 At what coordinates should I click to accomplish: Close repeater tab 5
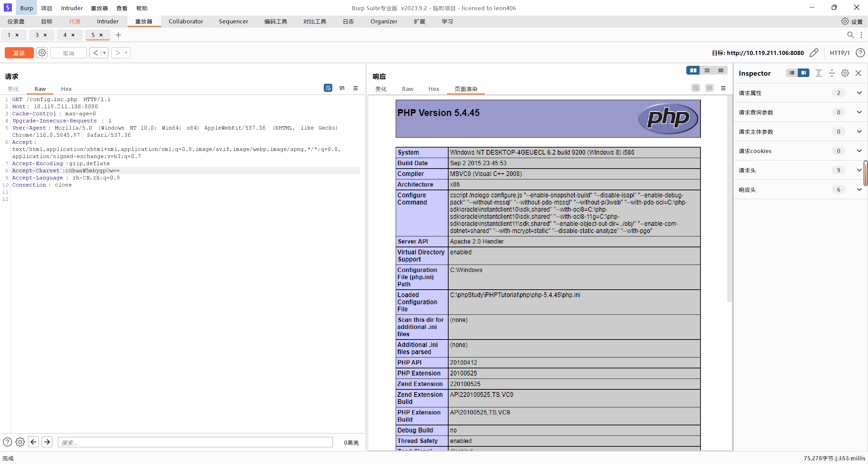click(101, 35)
